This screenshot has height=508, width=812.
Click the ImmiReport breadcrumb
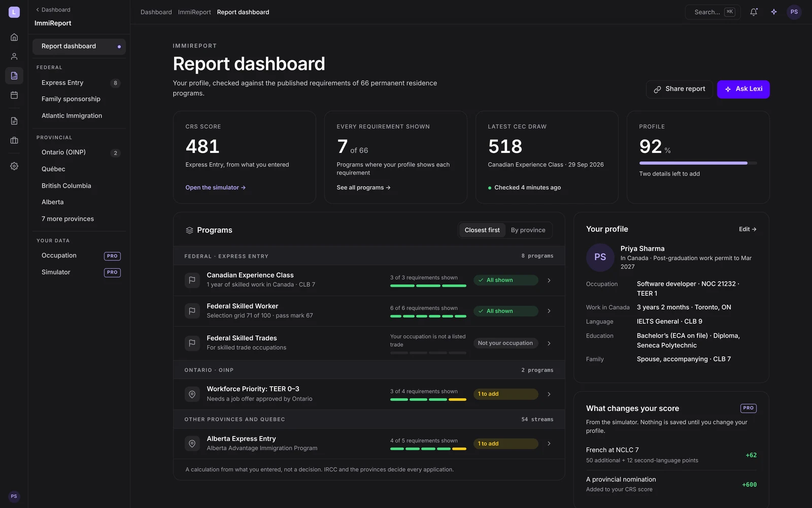[194, 12]
